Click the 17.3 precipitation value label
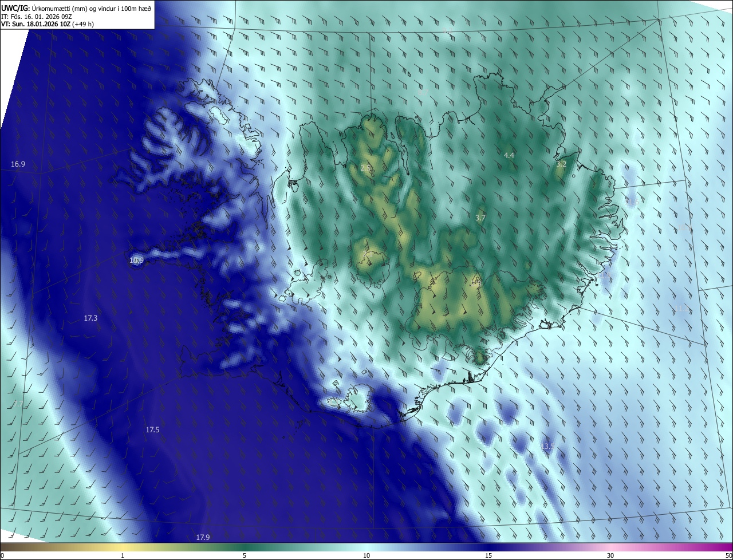The image size is (733, 560). point(90,318)
